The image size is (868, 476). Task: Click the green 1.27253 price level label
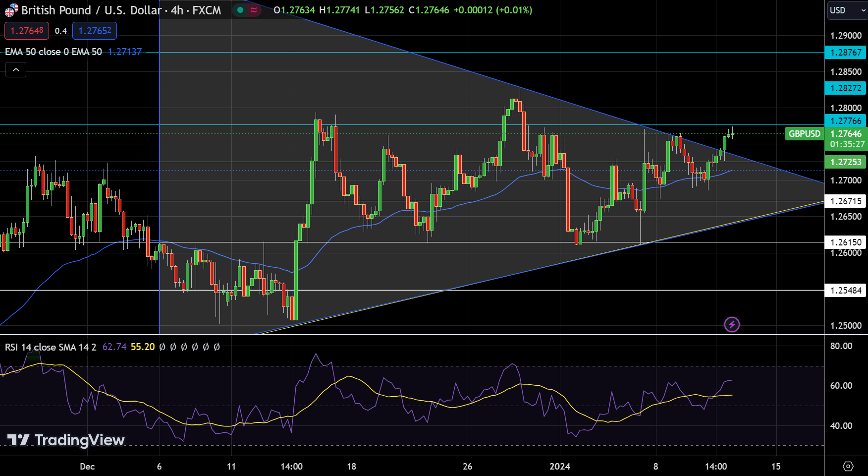[x=845, y=162]
